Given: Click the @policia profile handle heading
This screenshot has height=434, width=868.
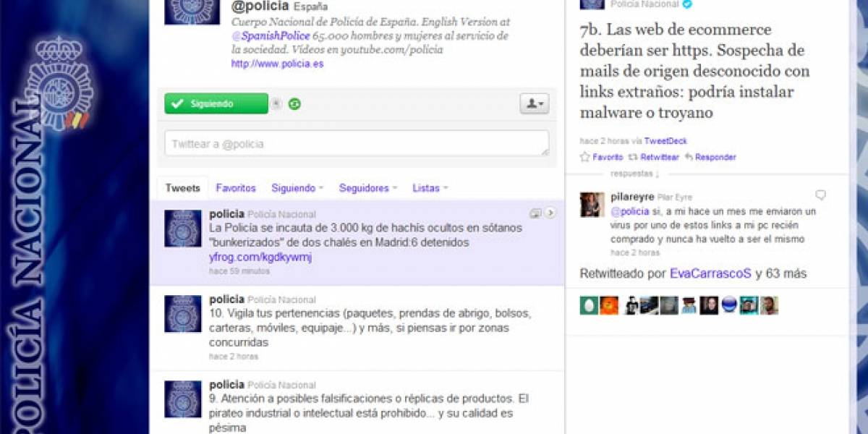Looking at the screenshot, I should [x=260, y=7].
